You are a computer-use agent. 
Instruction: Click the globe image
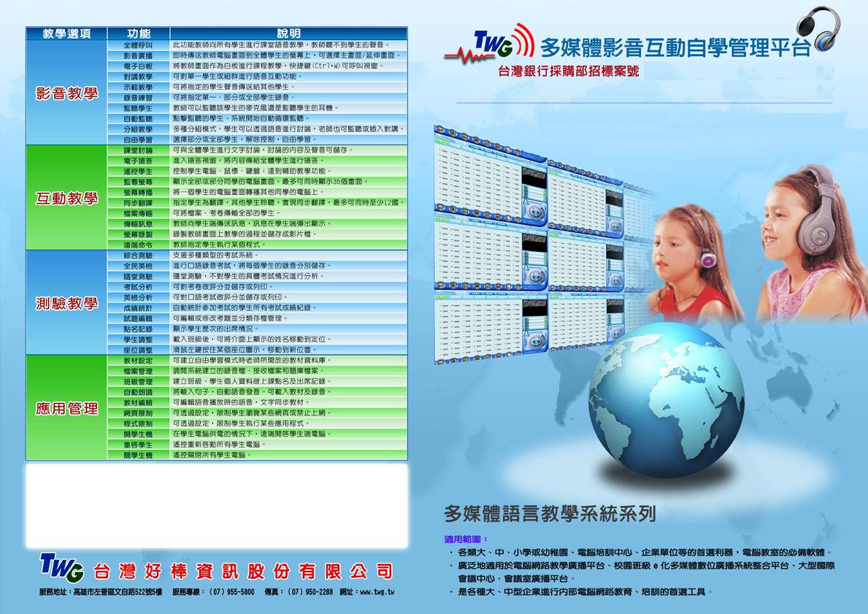[666, 400]
